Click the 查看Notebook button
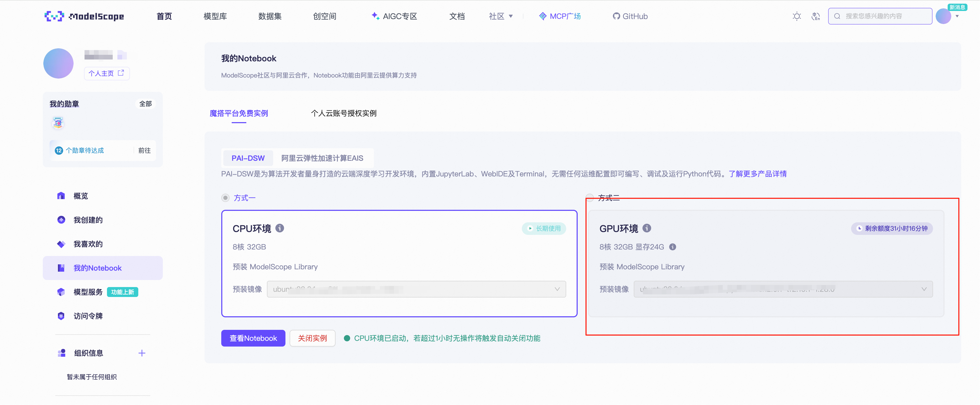This screenshot has width=980, height=405. (253, 338)
